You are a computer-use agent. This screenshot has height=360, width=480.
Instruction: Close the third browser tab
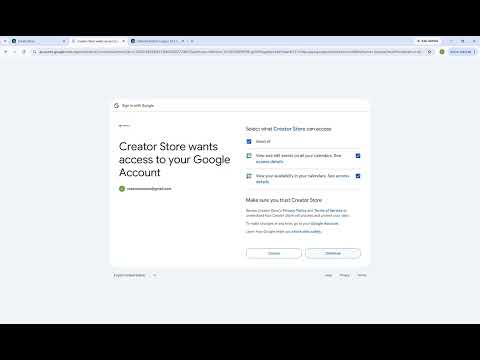click(x=183, y=41)
